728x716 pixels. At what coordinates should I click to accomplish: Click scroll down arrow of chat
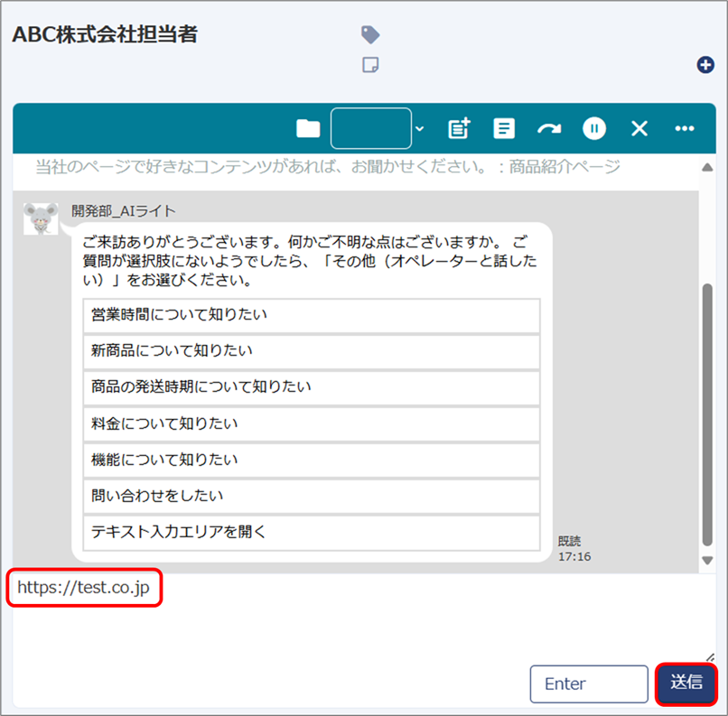pyautogui.click(x=707, y=561)
